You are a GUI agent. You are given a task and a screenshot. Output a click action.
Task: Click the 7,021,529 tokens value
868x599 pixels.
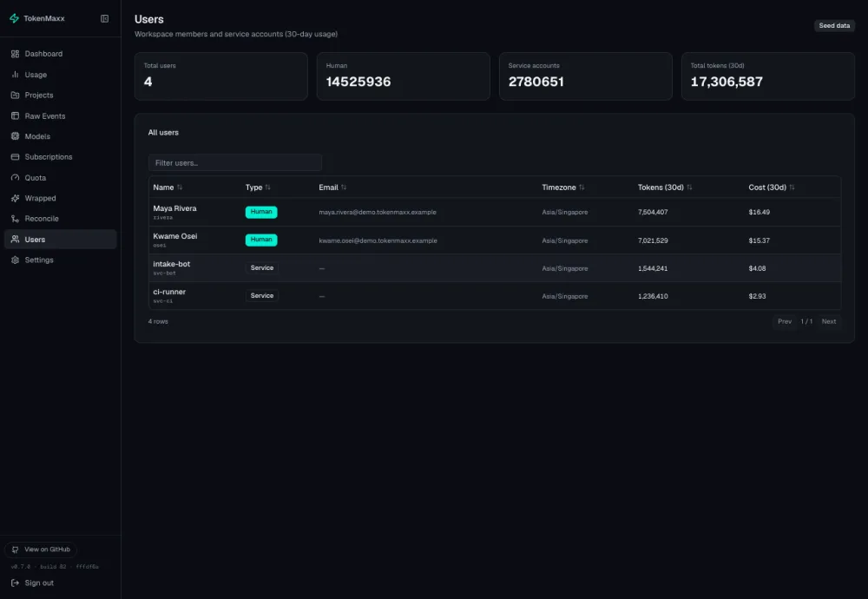(653, 240)
